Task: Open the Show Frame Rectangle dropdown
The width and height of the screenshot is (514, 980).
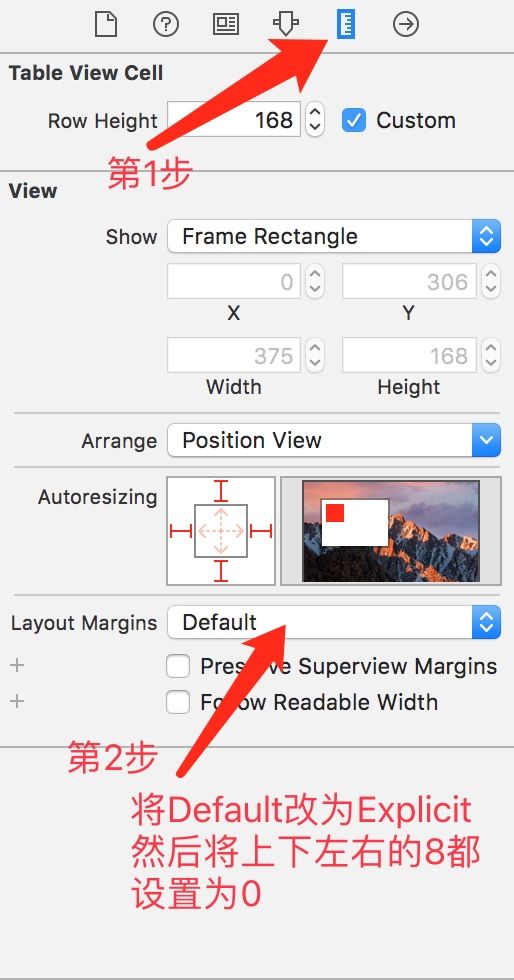Action: (334, 236)
